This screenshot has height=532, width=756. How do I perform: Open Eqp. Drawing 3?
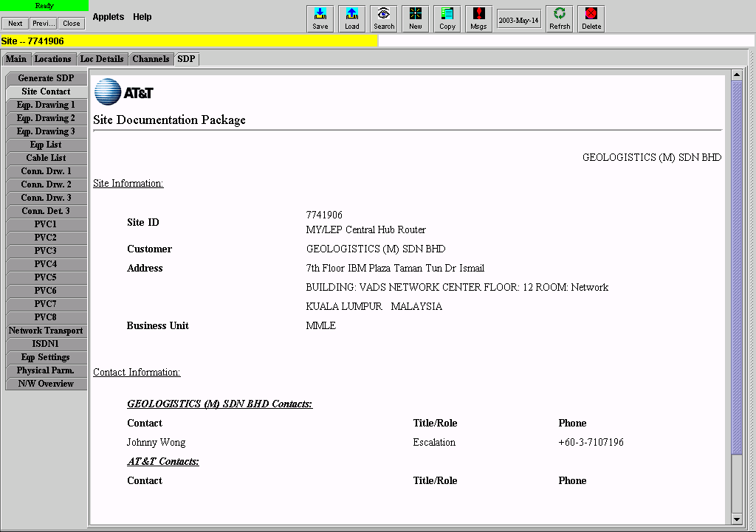click(x=47, y=131)
